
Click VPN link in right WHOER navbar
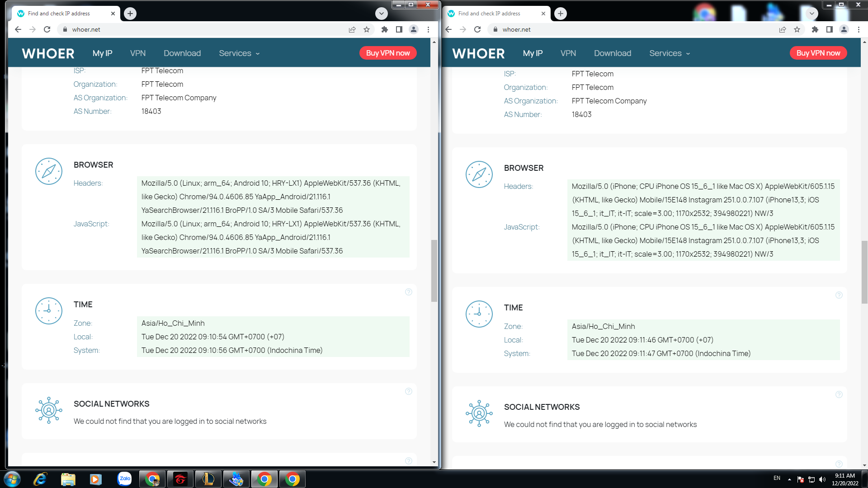point(568,53)
